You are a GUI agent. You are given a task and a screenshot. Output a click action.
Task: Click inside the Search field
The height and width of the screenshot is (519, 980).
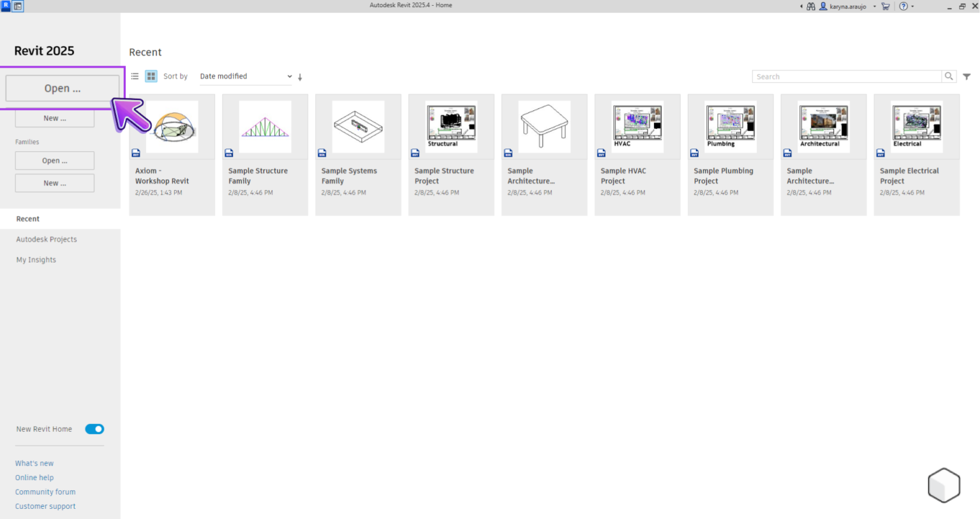coord(846,77)
